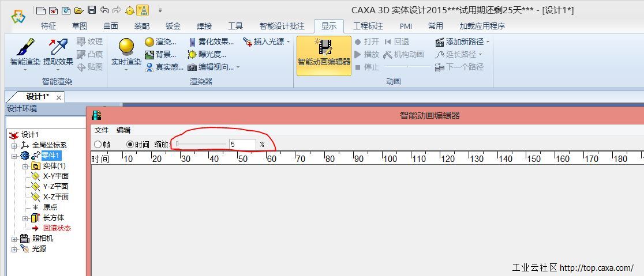The height and width of the screenshot is (276, 644).
Task: Select the 设计1 root tree item
Action: [30, 134]
